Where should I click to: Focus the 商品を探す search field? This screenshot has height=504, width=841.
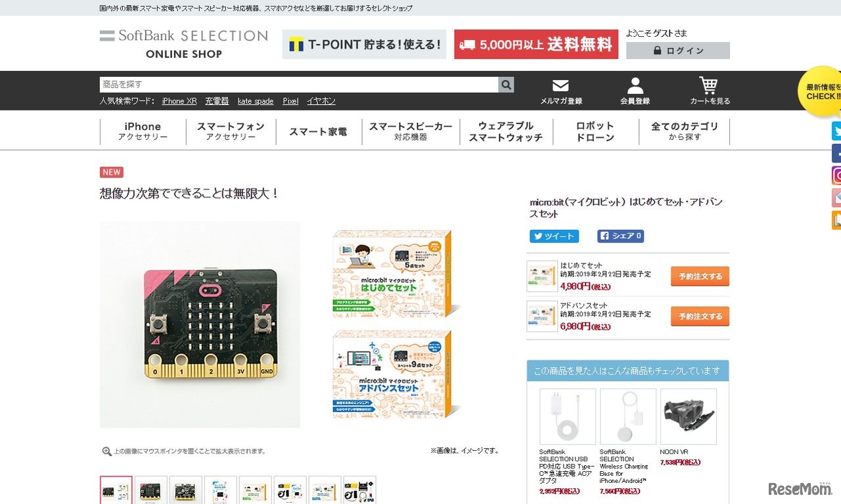[x=299, y=85]
